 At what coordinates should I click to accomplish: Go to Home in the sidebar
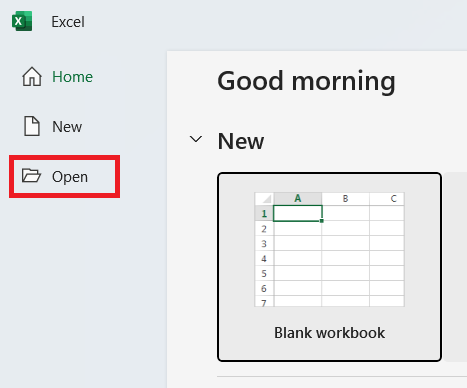point(72,77)
